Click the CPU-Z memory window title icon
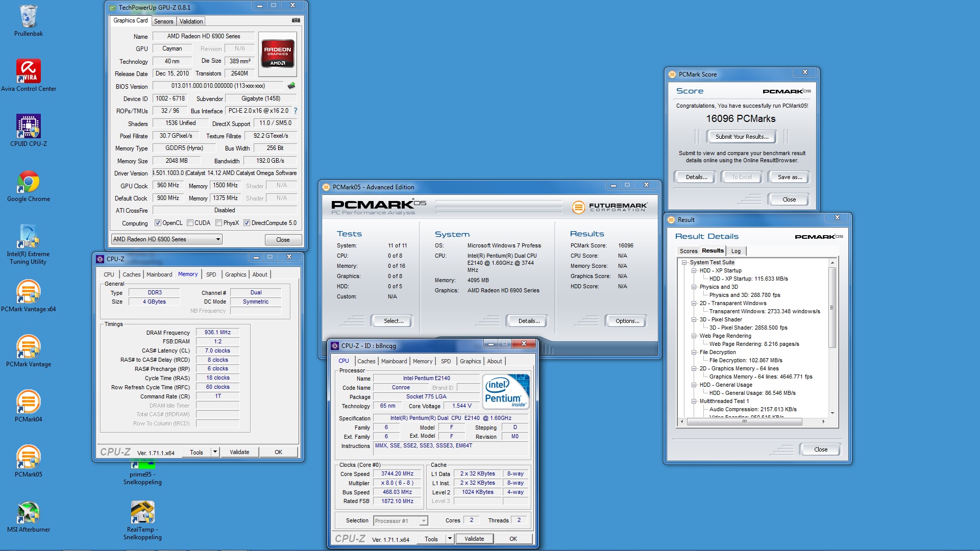This screenshot has width=980, height=551. coord(100,259)
